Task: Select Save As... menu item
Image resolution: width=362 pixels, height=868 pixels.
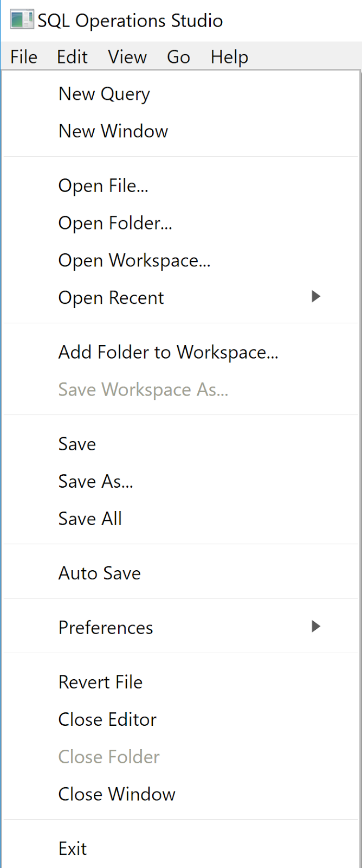Action: [x=95, y=481]
